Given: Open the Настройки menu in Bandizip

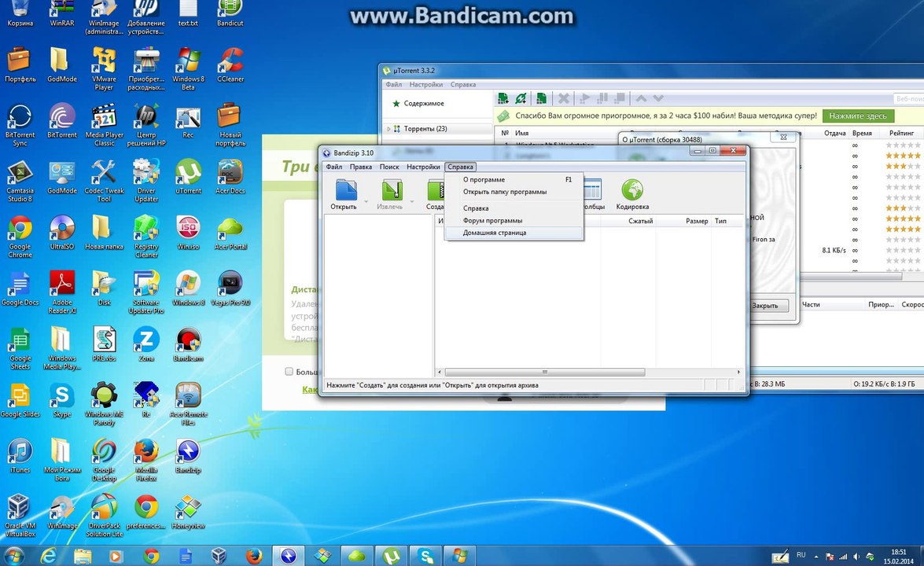Looking at the screenshot, I should point(423,167).
